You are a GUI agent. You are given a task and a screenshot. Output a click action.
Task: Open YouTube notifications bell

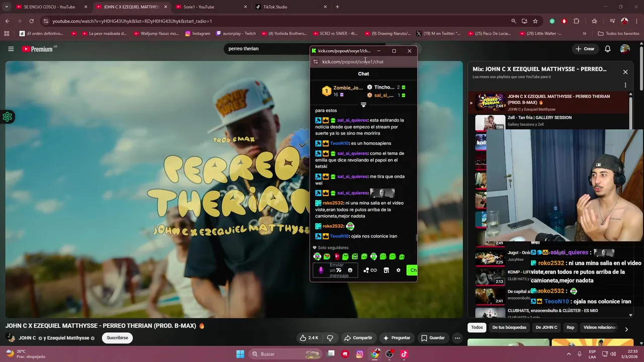tap(608, 49)
